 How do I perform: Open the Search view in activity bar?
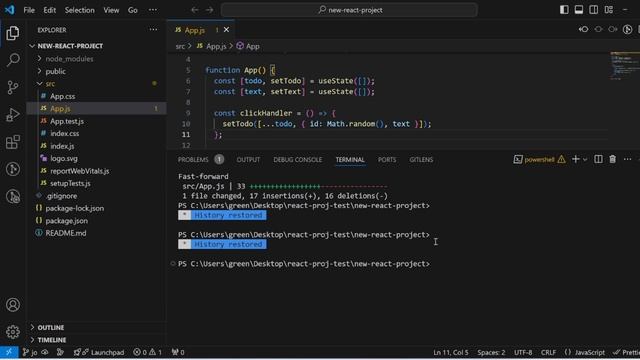click(x=13, y=60)
